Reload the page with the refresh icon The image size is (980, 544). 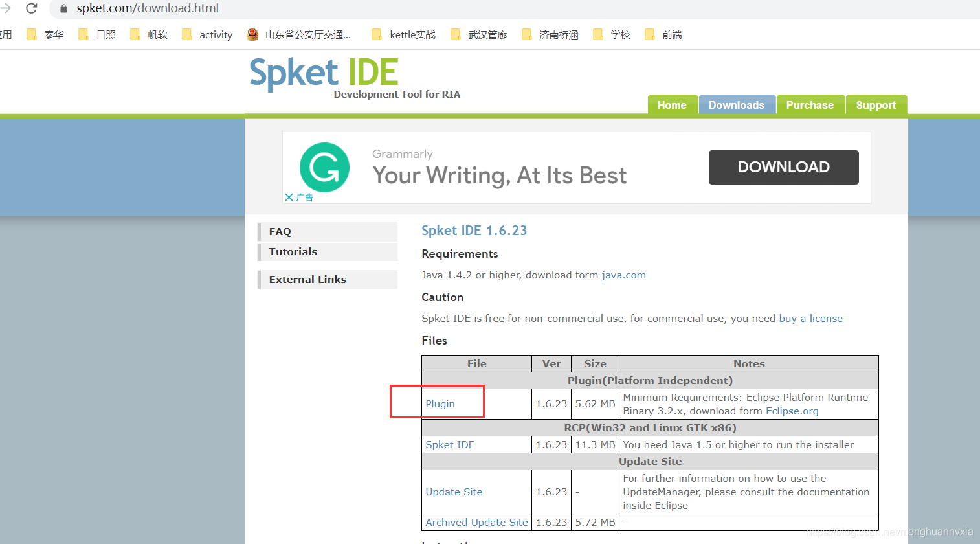(x=31, y=8)
